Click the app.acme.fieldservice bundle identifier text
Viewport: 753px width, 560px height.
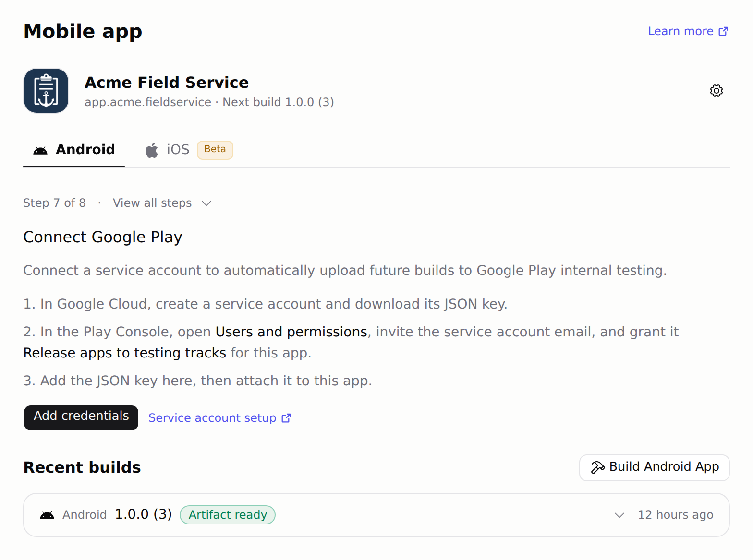(x=148, y=102)
